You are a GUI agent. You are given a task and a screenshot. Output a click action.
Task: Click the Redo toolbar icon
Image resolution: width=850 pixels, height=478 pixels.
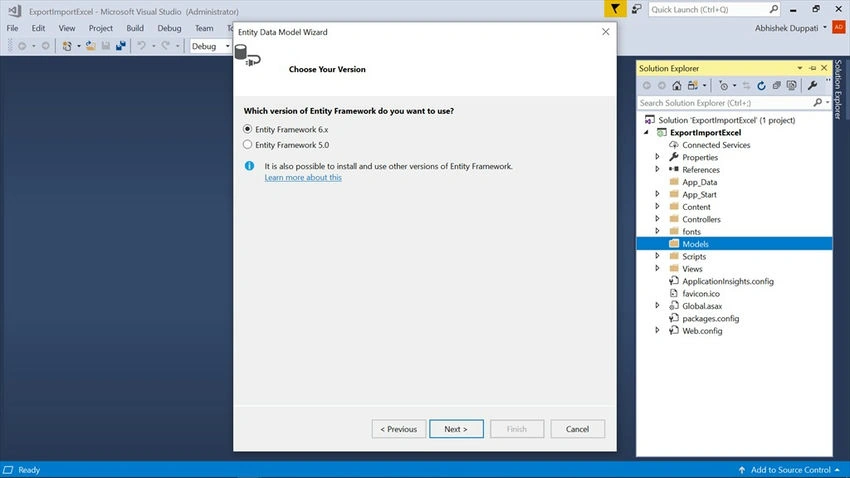click(x=165, y=46)
